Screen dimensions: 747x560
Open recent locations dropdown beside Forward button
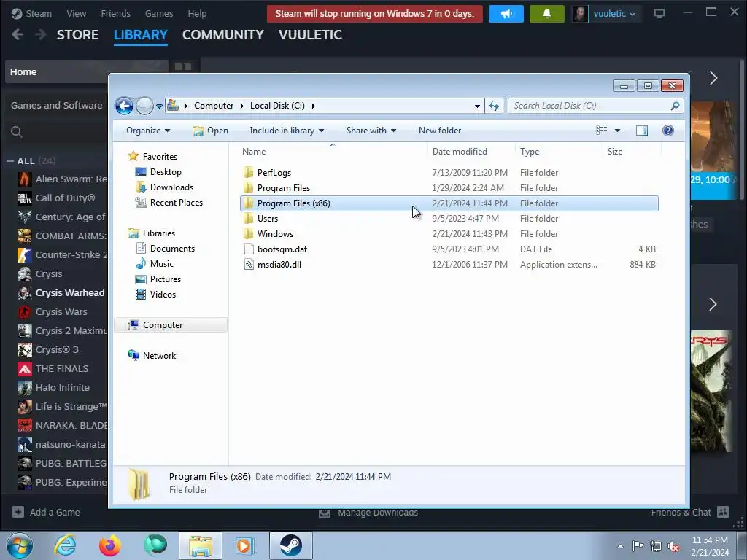pos(159,106)
